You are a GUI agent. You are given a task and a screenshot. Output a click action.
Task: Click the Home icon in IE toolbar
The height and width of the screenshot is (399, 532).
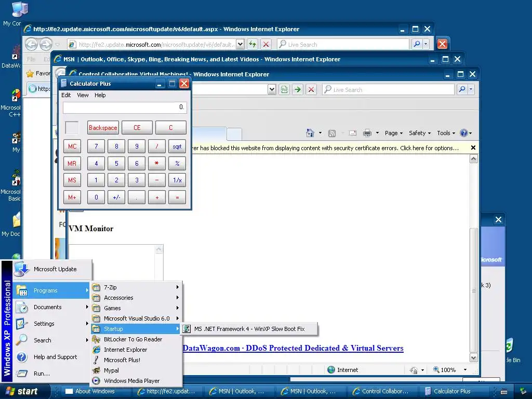(310, 133)
